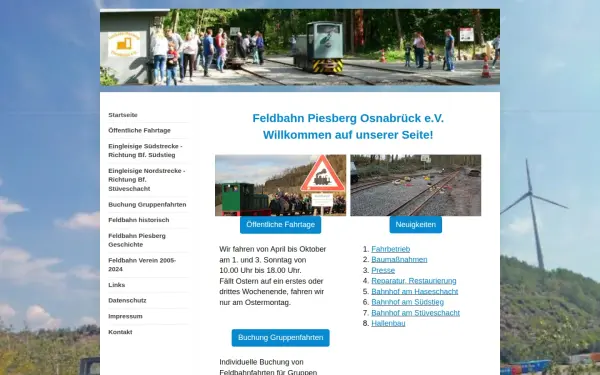This screenshot has width=600, height=375.
Task: Click the header banner photo of the locomotive
Action: pyautogui.click(x=300, y=47)
